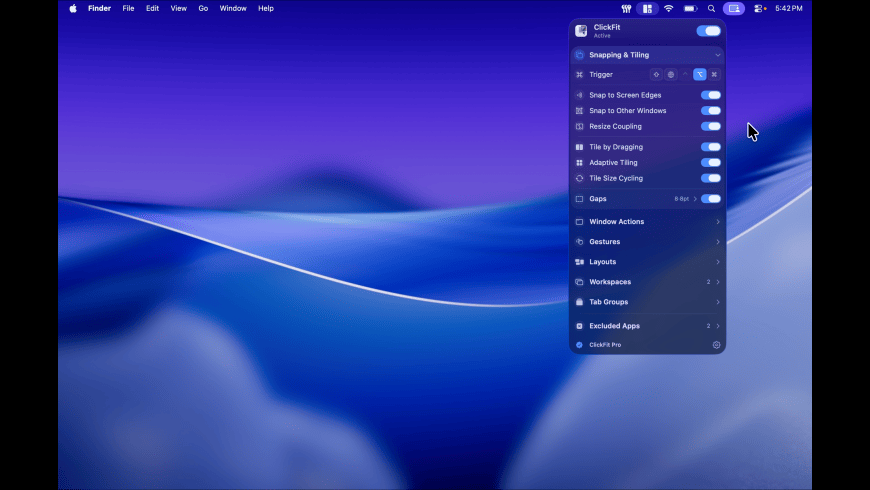Click the ClickFit app icon in panel header
Image resolution: width=870 pixels, height=490 pixels.
pos(581,31)
